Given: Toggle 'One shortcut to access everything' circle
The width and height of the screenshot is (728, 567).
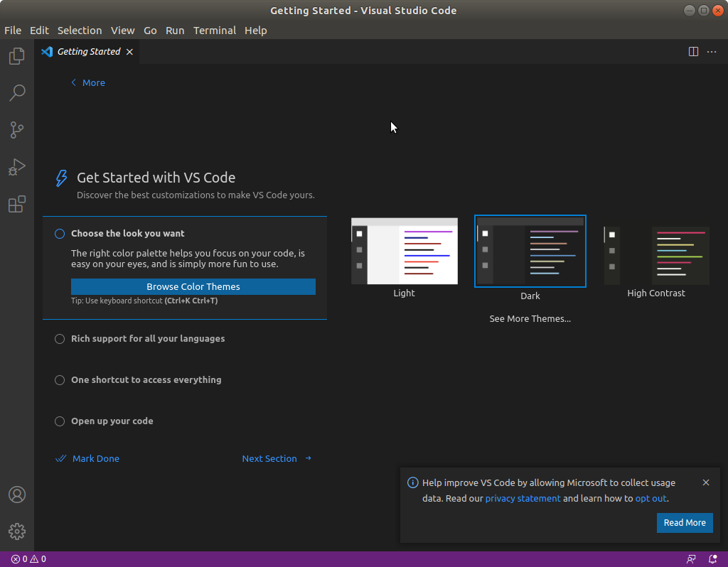Looking at the screenshot, I should 60,380.
